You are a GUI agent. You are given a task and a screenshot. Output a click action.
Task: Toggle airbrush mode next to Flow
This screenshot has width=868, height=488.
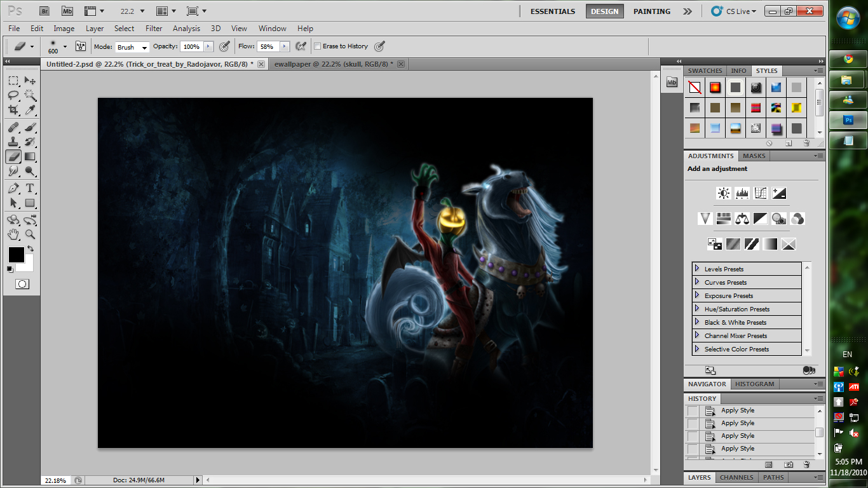(301, 46)
